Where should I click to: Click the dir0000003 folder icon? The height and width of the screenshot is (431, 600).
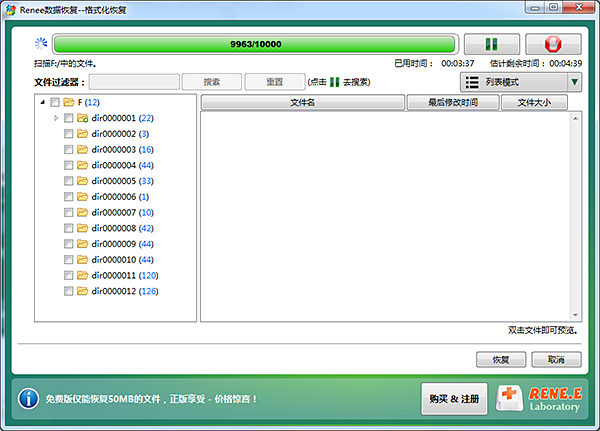pos(82,149)
